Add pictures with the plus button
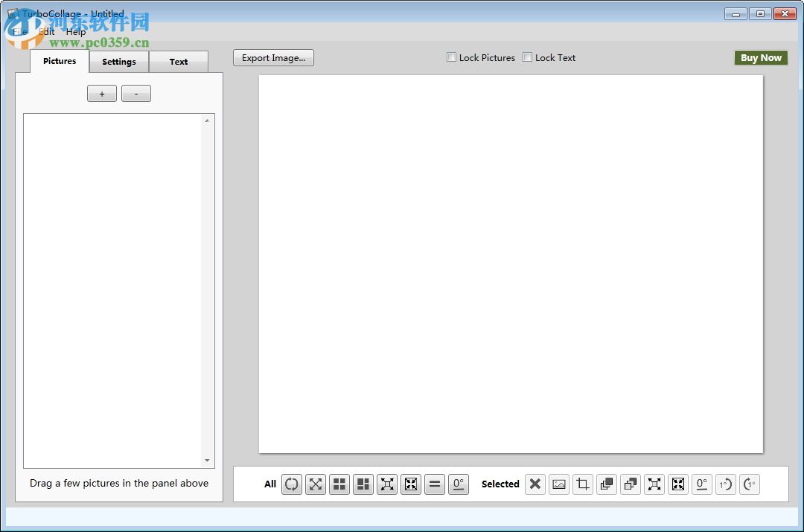Screen dimensions: 804x532 [102, 94]
